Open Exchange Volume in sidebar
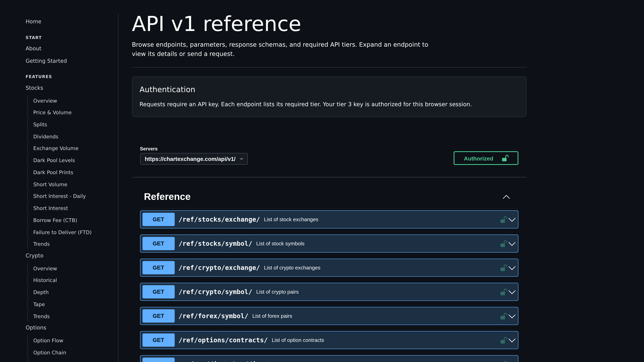This screenshot has width=644, height=362. point(56,148)
